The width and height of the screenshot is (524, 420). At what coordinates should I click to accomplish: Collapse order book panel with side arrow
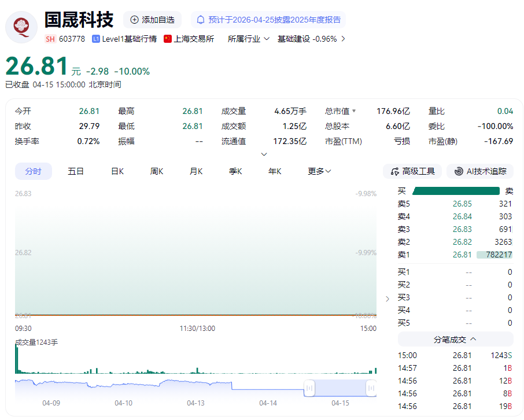tap(388, 299)
